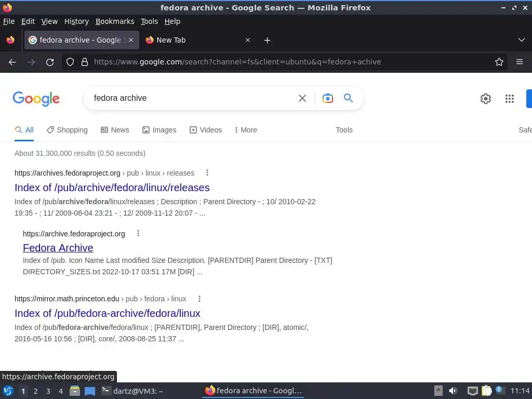Filter results by Shopping
Image resolution: width=532 pixels, height=399 pixels.
67,130
